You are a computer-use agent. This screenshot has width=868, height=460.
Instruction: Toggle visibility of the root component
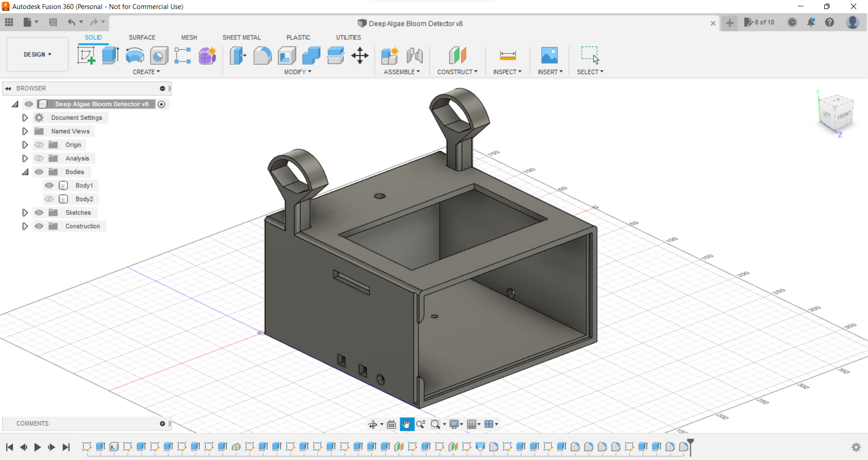point(29,104)
